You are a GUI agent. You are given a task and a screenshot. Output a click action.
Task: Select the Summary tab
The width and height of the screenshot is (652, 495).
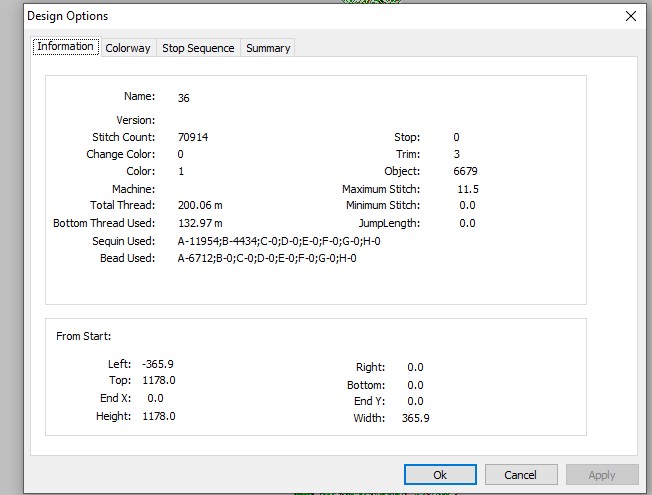(x=268, y=48)
